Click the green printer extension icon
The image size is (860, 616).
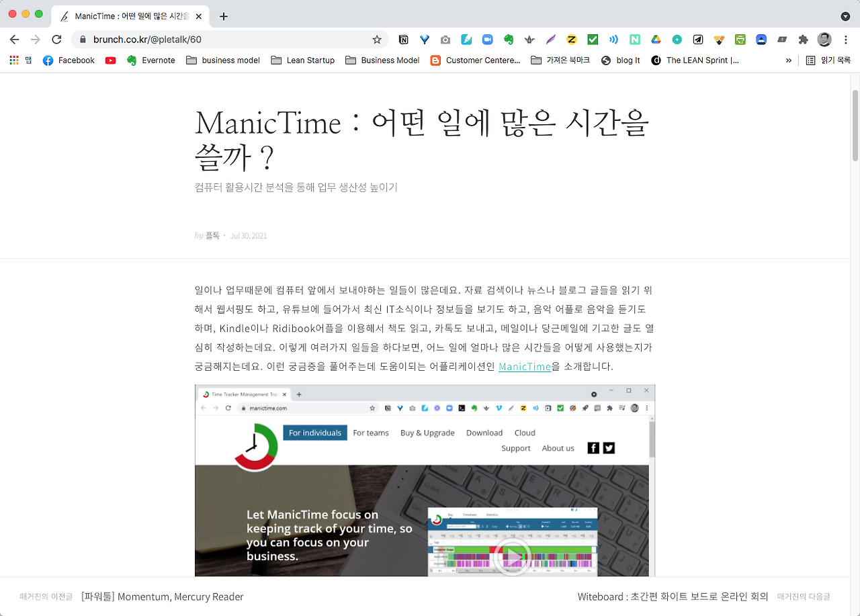pos(740,40)
